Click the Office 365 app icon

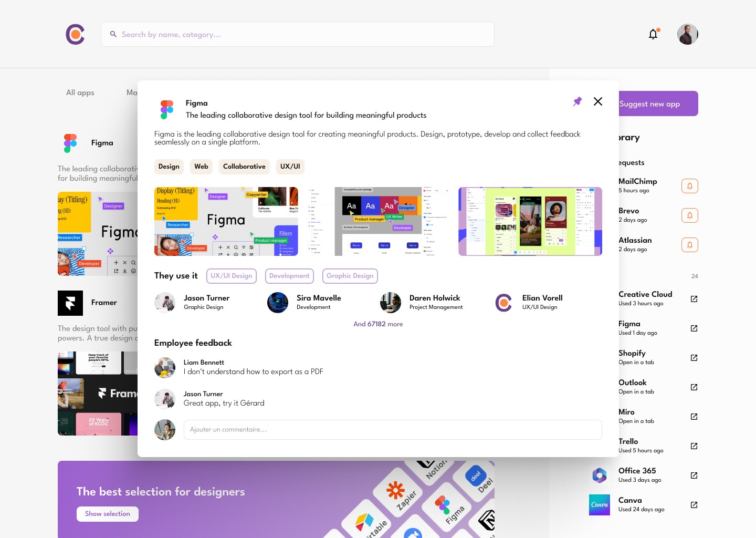[600, 475]
